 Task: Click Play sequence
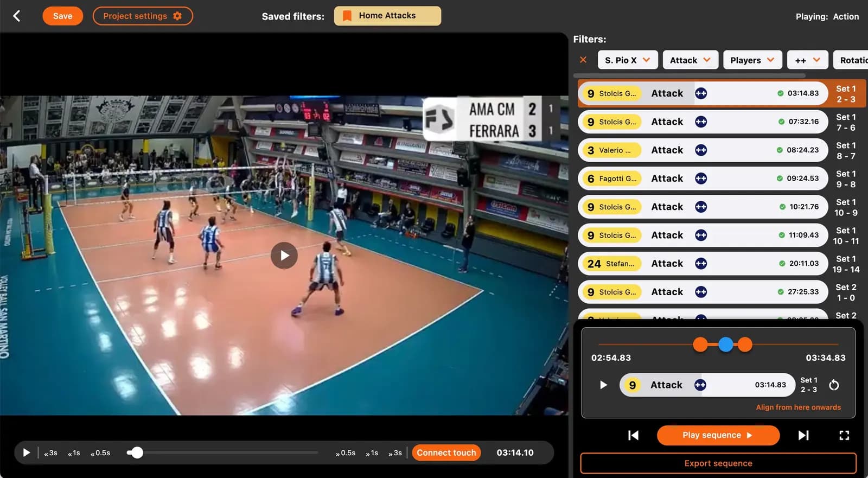click(718, 435)
